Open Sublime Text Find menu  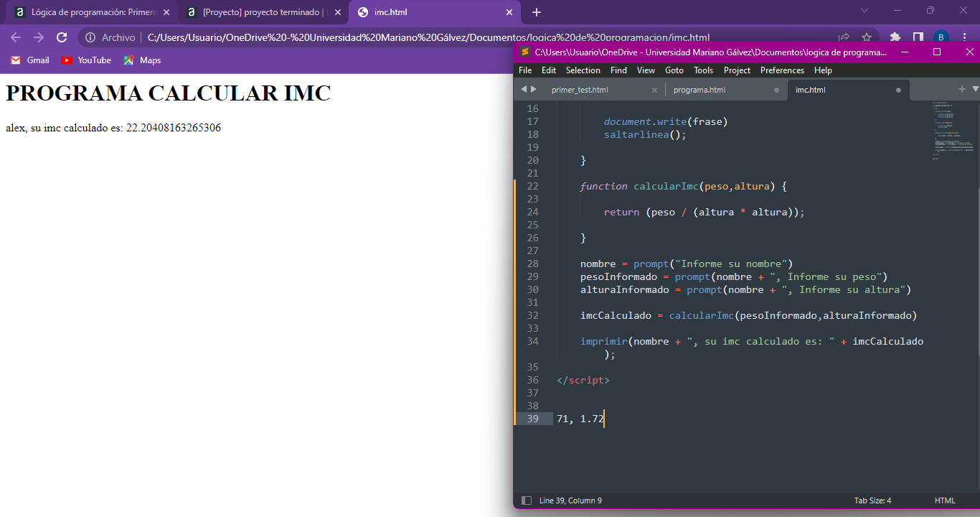tap(618, 70)
